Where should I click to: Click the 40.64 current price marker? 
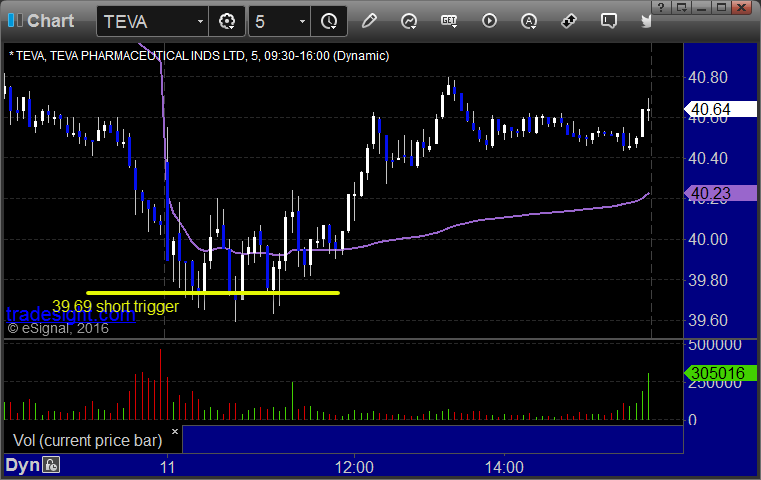[721, 109]
